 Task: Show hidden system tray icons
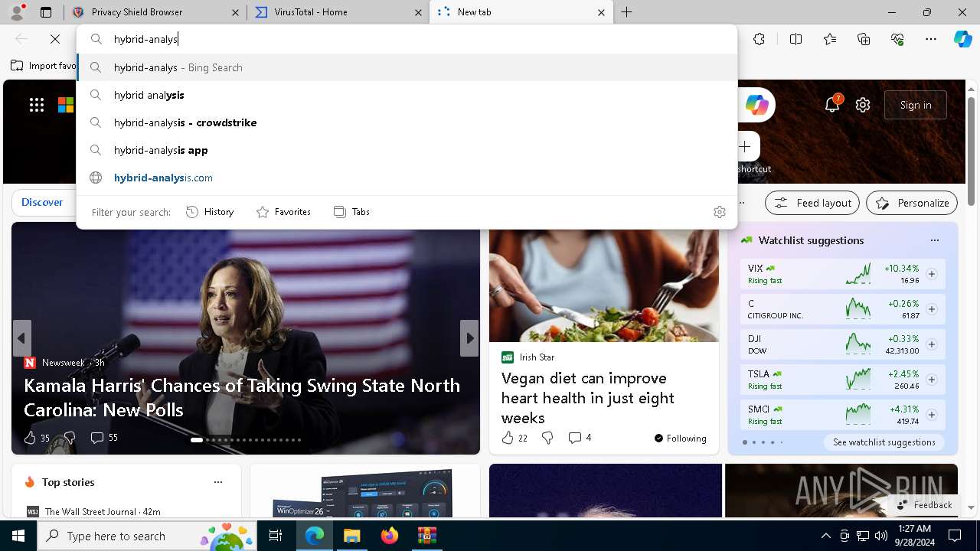tap(825, 536)
